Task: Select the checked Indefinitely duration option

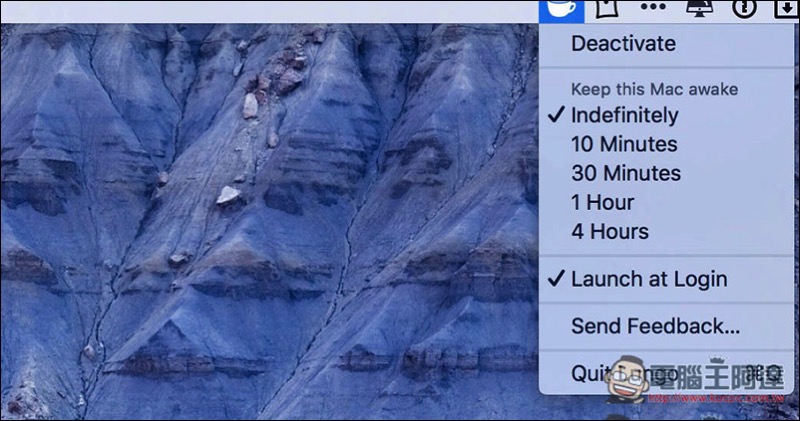Action: pyautogui.click(x=624, y=115)
